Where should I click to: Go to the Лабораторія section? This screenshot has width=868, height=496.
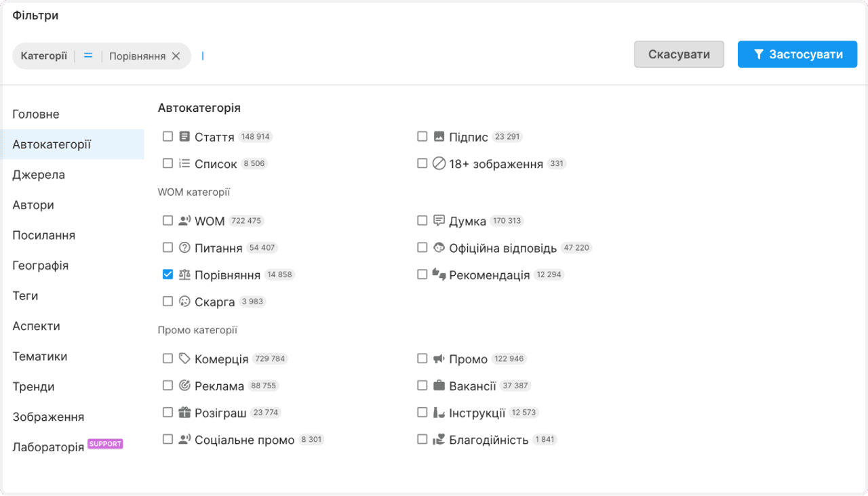(48, 447)
